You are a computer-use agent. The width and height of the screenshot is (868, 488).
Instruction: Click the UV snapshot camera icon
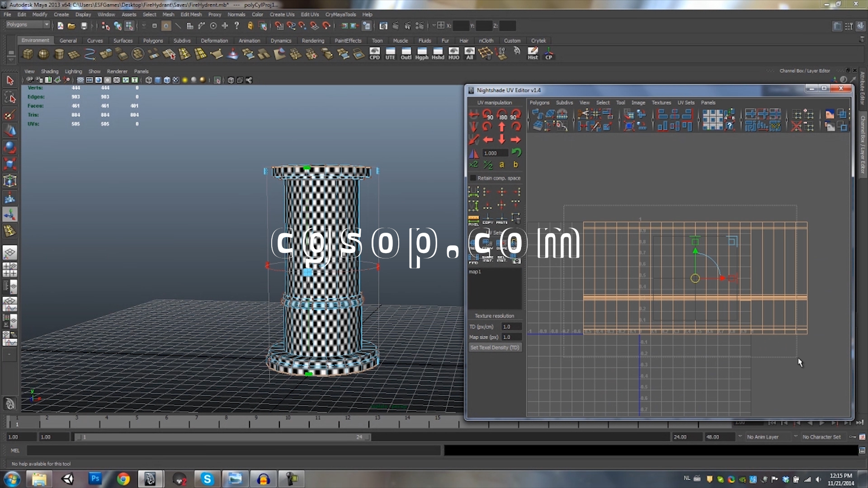516,261
